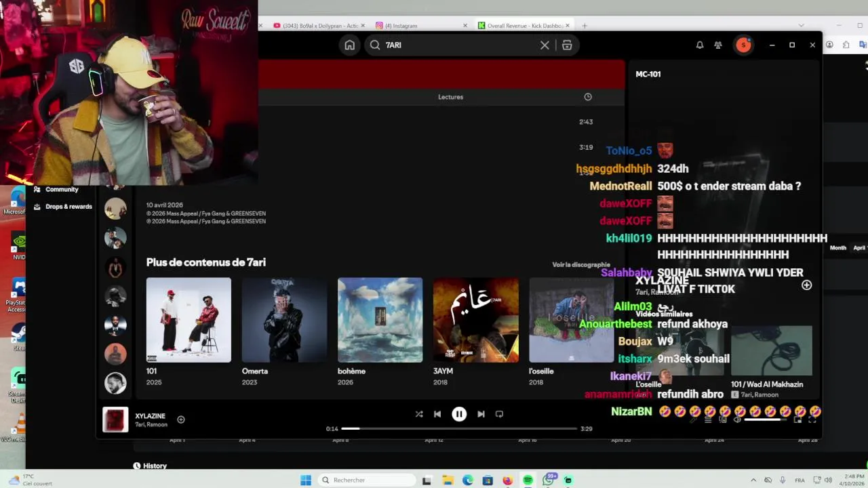Open Windows Start menu
This screenshot has width=868, height=488.
[306, 481]
